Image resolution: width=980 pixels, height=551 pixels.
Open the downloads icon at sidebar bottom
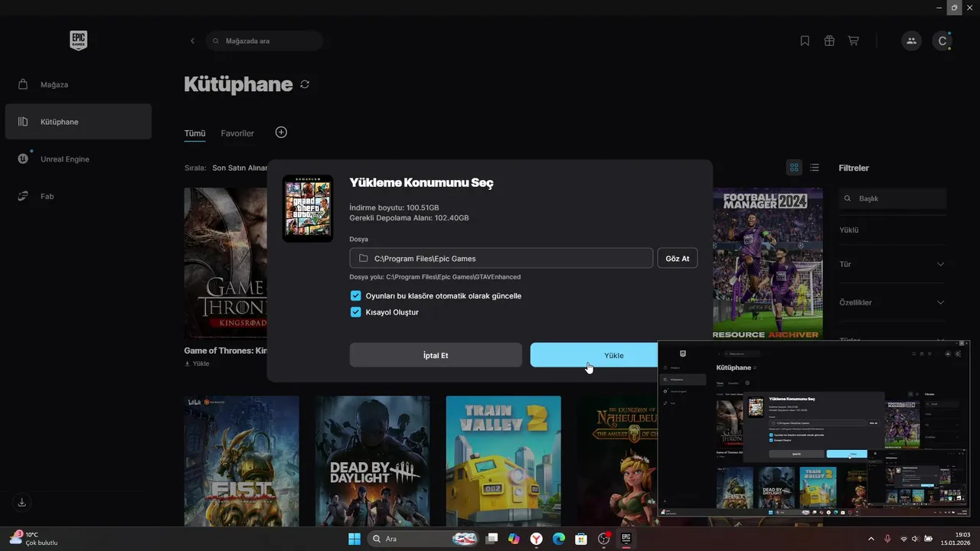point(22,502)
